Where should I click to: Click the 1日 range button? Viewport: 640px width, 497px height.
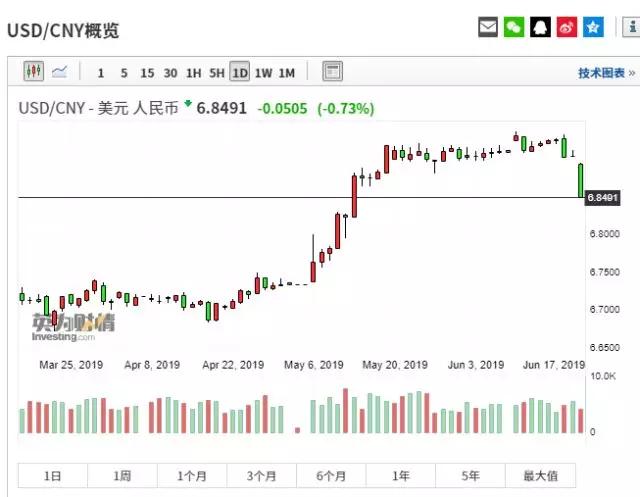tap(52, 476)
